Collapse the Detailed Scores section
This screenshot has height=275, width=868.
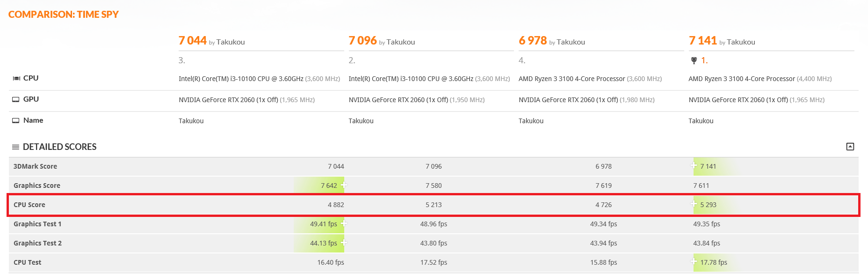click(850, 147)
